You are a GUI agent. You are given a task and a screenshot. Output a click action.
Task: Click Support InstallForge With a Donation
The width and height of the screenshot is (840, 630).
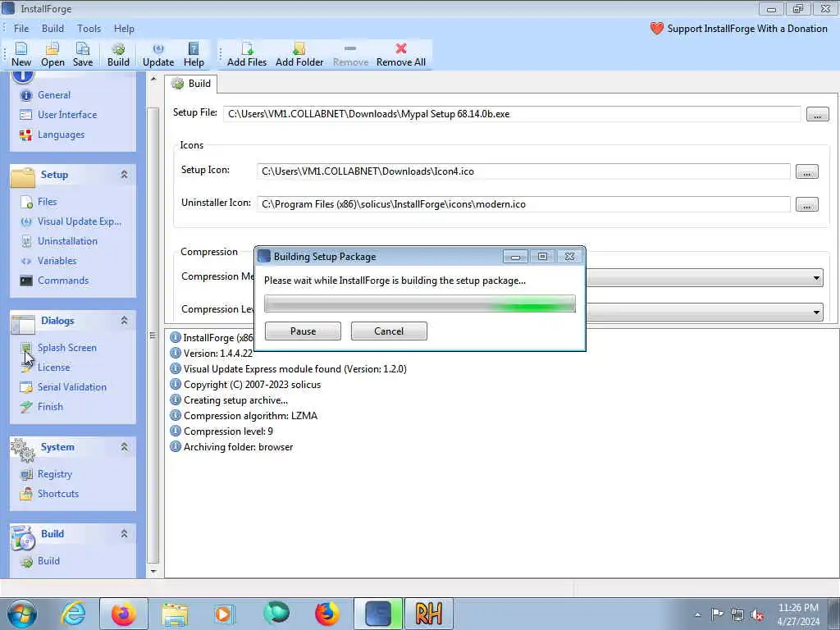pyautogui.click(x=739, y=29)
